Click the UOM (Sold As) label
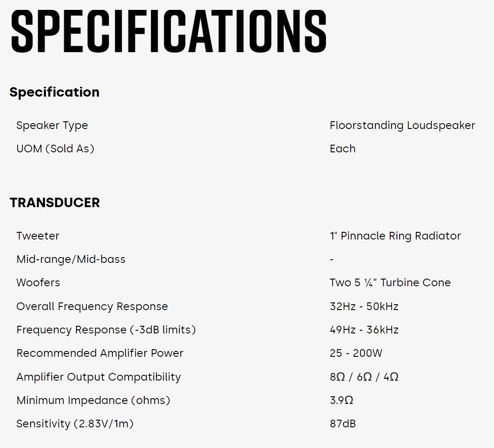Viewport: 494px width, 448px height. tap(55, 149)
